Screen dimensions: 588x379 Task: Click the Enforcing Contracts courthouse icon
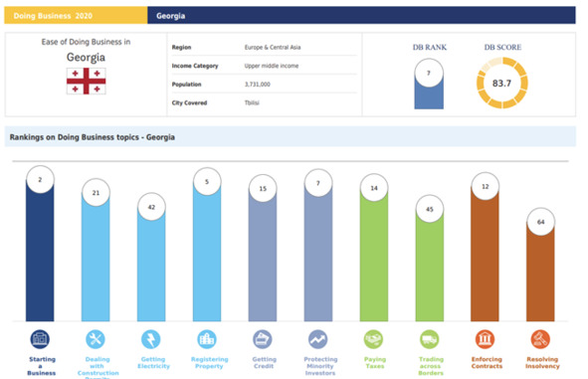pyautogui.click(x=485, y=339)
